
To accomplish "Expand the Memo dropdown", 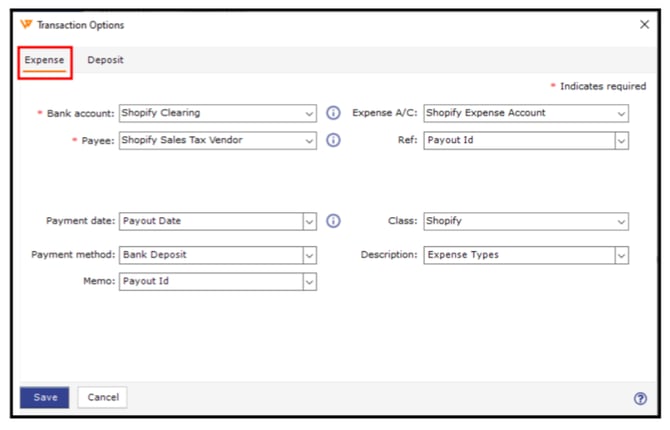I will pos(309,282).
